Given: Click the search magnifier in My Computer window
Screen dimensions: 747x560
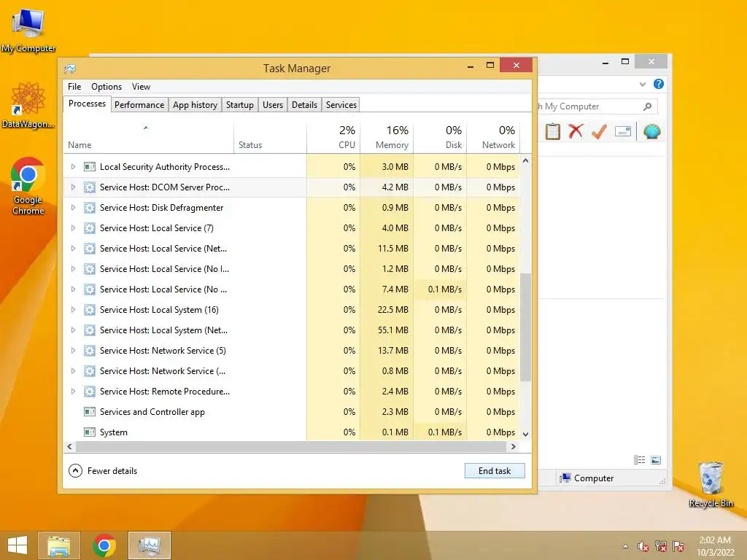Looking at the screenshot, I should click(x=648, y=106).
